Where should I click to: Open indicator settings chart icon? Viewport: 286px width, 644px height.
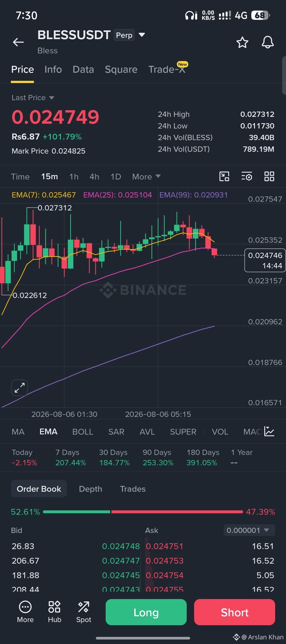(269, 431)
